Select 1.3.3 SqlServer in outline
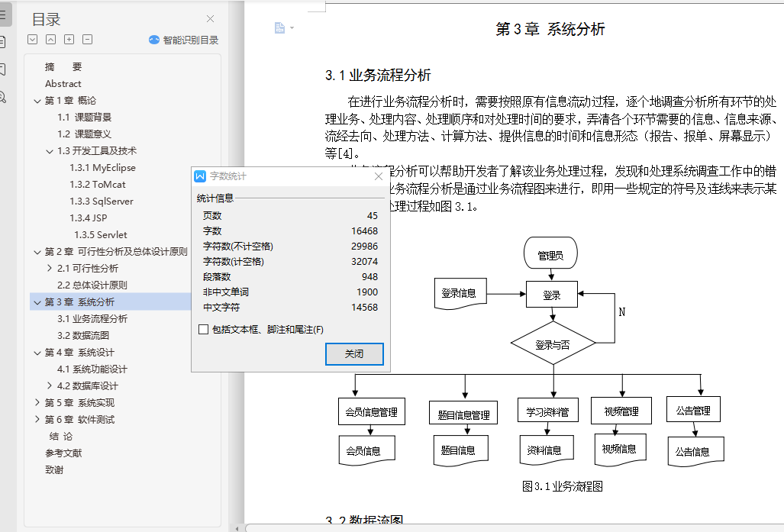 (x=102, y=201)
